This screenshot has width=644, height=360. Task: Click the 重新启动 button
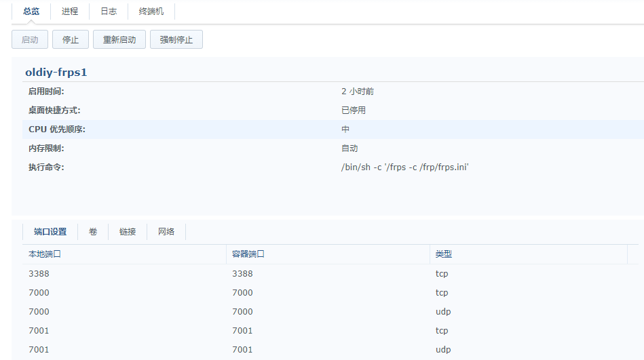click(x=119, y=40)
